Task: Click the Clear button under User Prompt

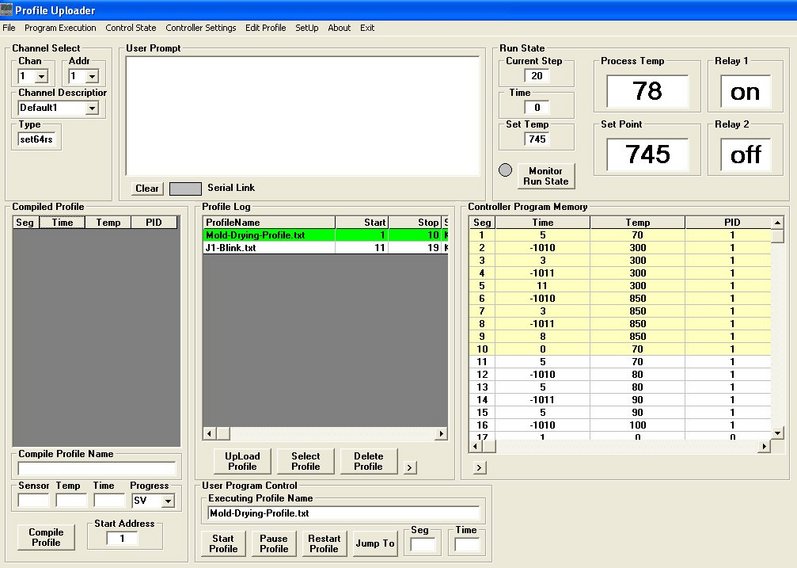Action: (147, 188)
